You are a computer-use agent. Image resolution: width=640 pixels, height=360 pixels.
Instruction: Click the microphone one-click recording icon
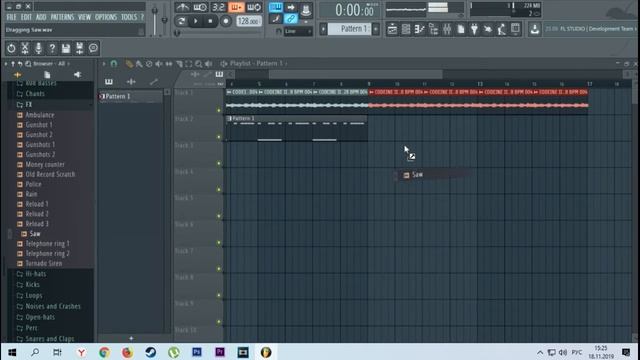tap(38, 48)
